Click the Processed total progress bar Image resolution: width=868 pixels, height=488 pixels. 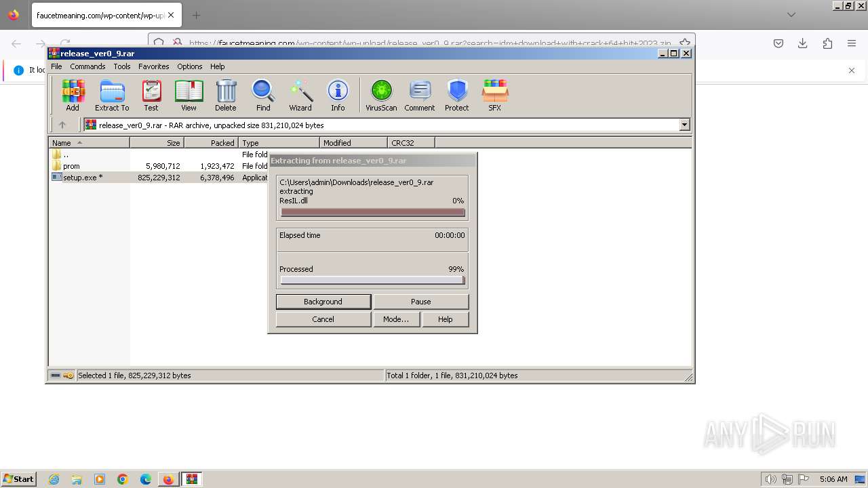pyautogui.click(x=372, y=280)
